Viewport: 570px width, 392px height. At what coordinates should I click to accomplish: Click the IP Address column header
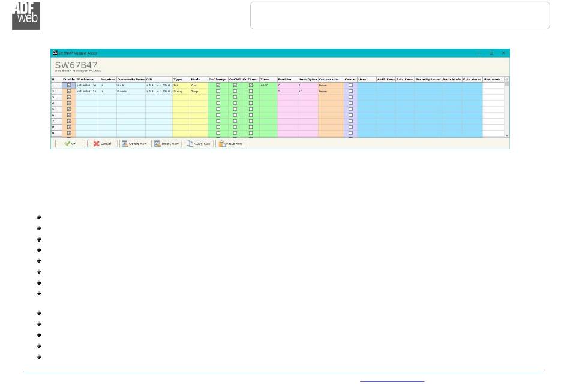tap(88, 79)
